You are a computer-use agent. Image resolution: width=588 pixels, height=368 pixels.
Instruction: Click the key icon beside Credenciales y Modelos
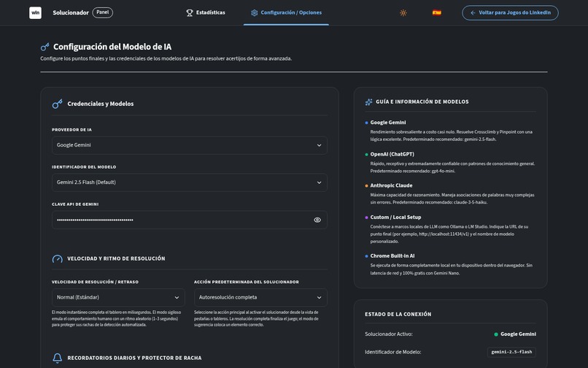57,104
